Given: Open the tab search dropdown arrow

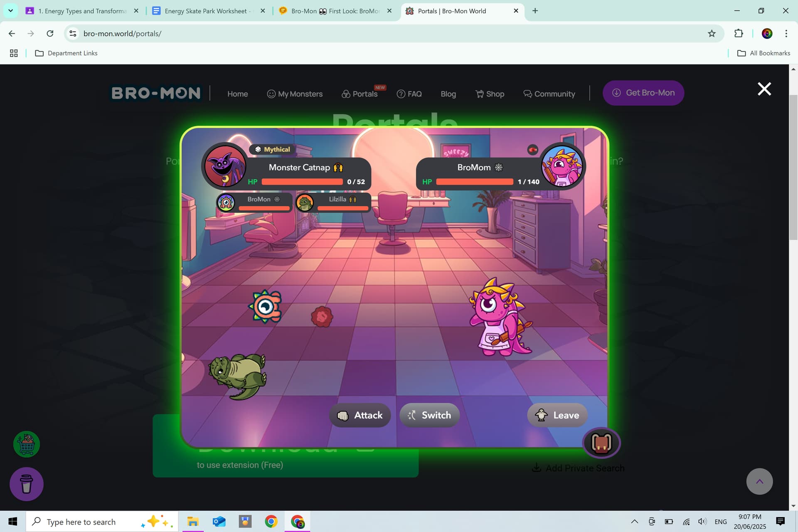Looking at the screenshot, I should (10, 11).
